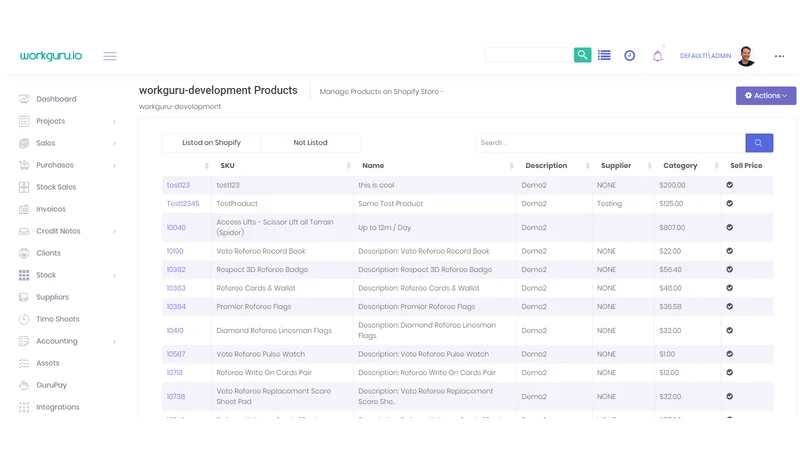The image size is (800, 450).
Task: Open Clients from the sidebar
Action: 48,253
